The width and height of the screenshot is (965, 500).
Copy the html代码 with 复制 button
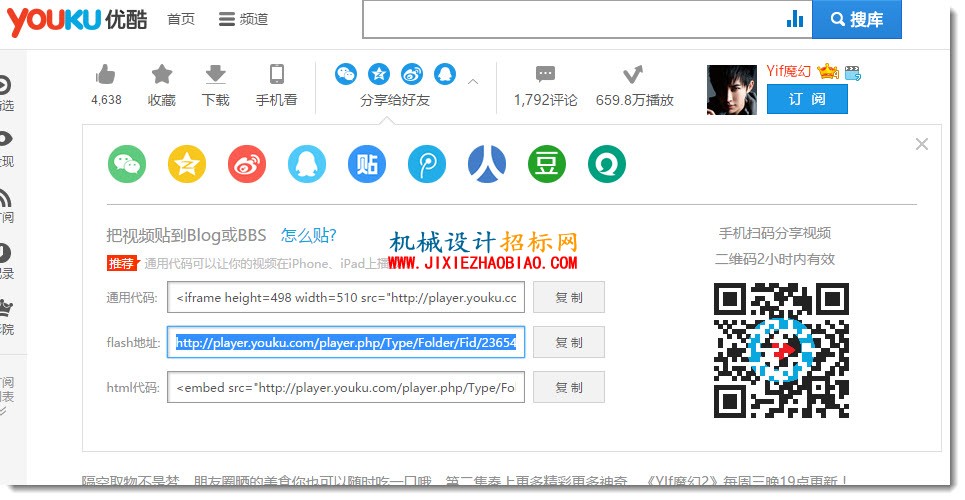click(569, 387)
